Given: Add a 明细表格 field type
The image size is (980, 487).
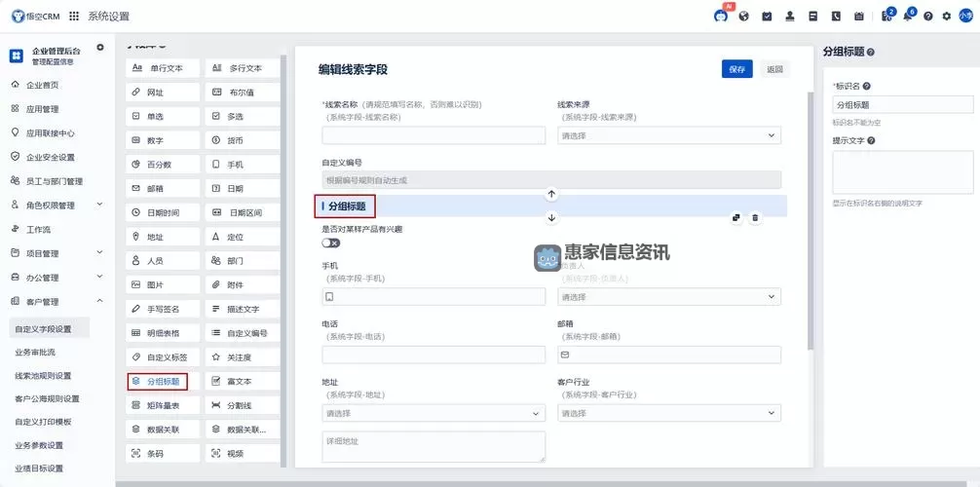Looking at the screenshot, I should pyautogui.click(x=163, y=333).
